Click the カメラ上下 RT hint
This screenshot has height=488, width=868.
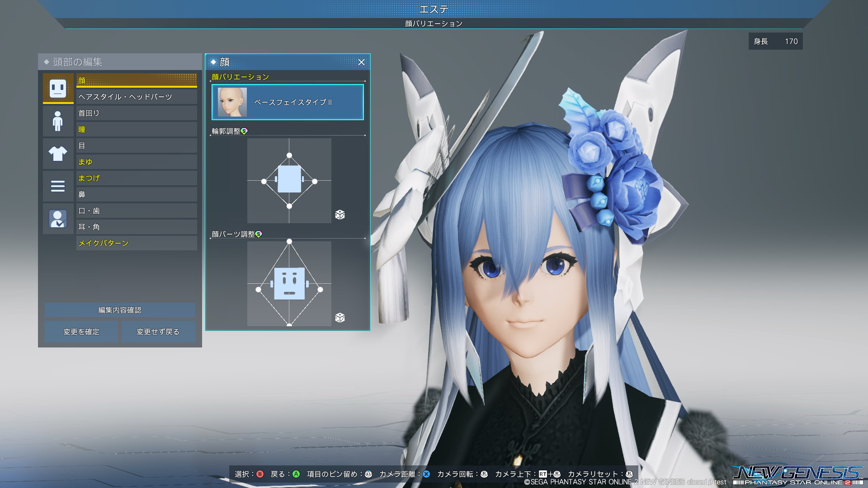coord(528,474)
